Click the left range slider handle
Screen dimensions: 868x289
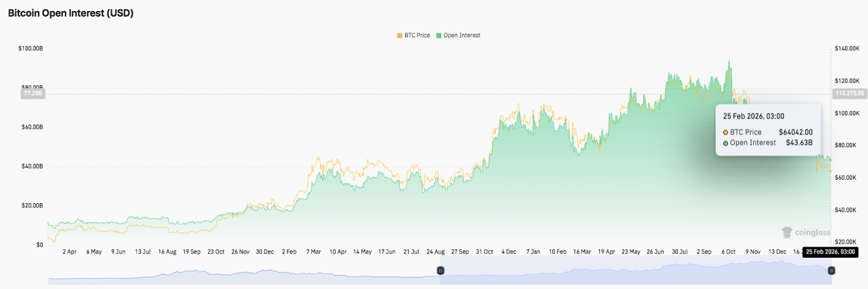pyautogui.click(x=440, y=271)
